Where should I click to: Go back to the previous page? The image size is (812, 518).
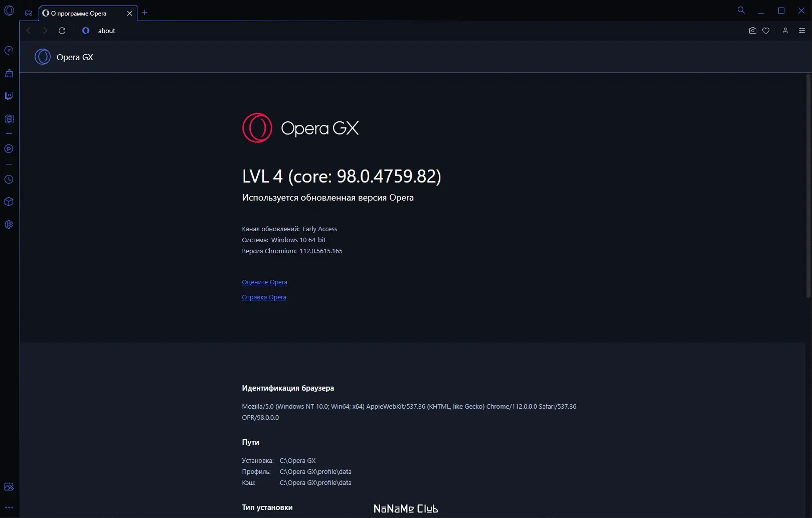[x=29, y=31]
